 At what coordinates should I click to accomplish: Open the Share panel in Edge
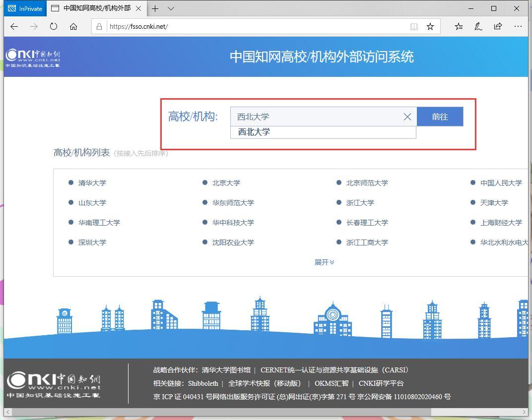[498, 26]
